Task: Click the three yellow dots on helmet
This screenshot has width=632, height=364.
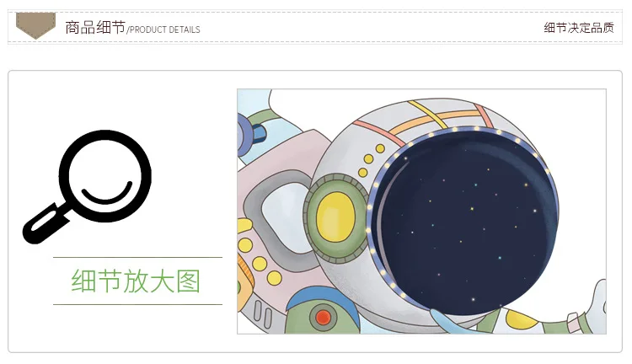Action: point(372,160)
